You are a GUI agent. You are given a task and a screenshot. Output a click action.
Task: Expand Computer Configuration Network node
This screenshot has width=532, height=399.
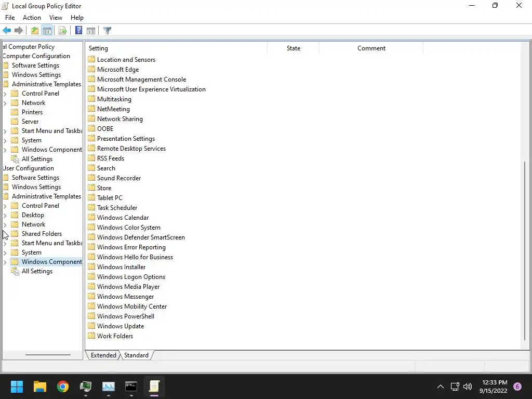[x=5, y=103]
